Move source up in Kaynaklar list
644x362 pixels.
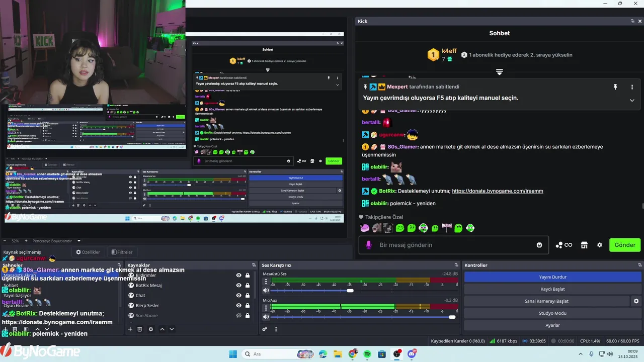pos(162,329)
